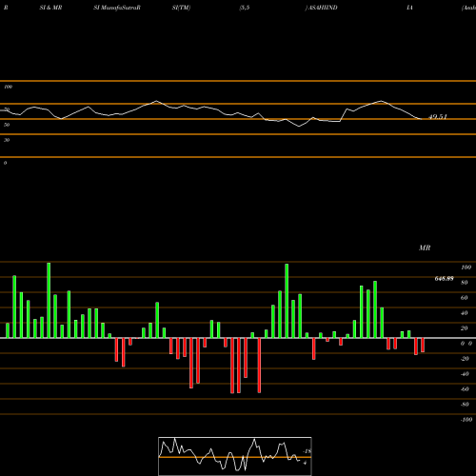476x476 pixels.
Task: Click the MR axis label 100
Action: coord(466,268)
